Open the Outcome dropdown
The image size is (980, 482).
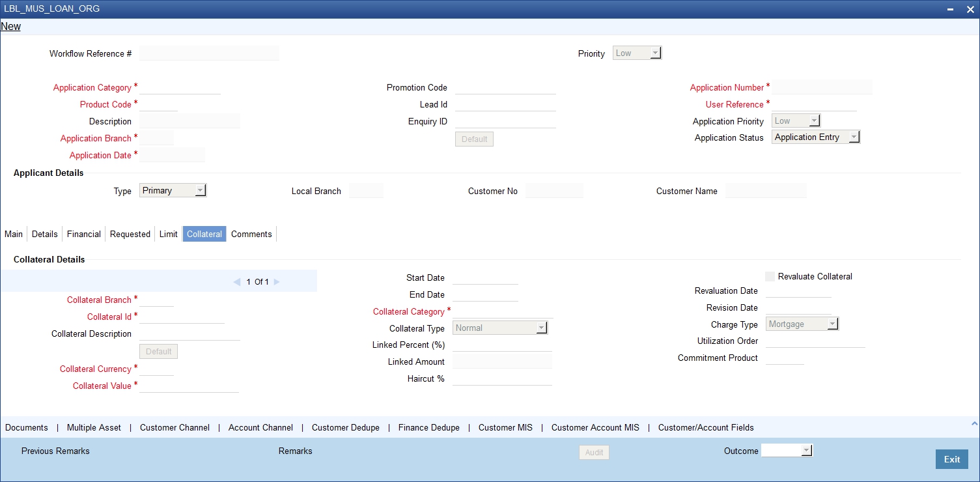(x=787, y=450)
